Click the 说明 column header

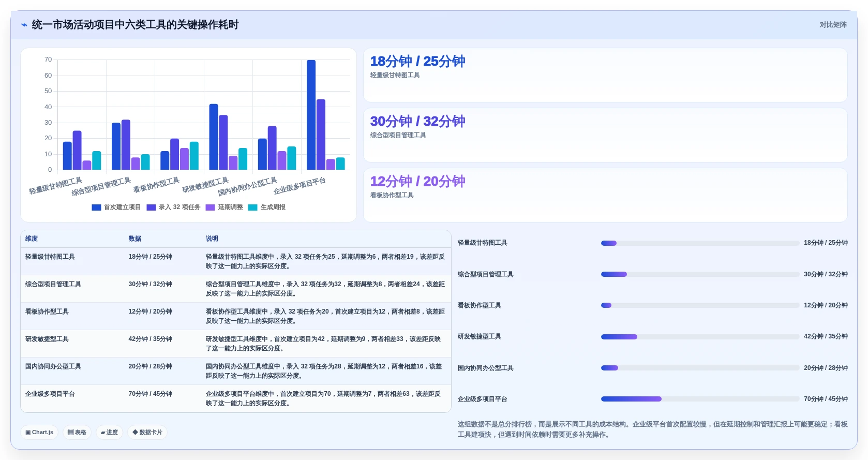[x=212, y=239]
